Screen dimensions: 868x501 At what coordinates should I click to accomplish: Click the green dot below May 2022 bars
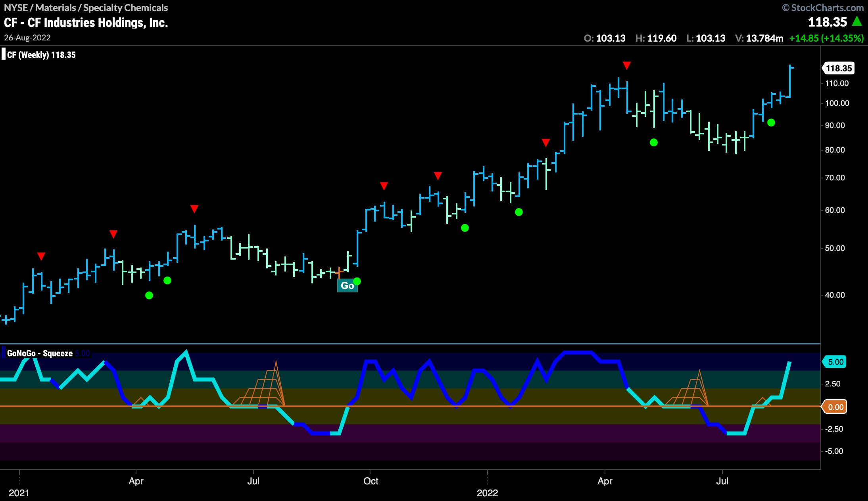pyautogui.click(x=654, y=142)
